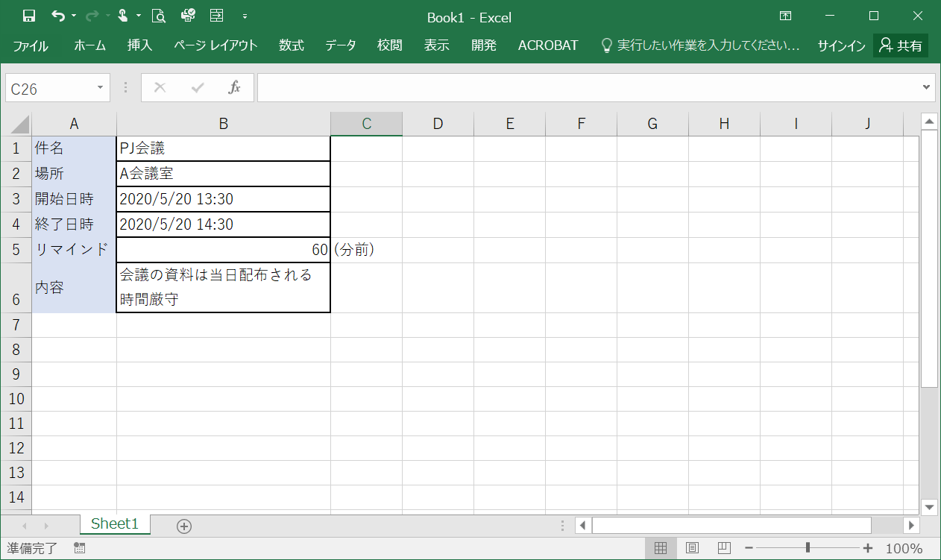Click the quick print icon with checkmark

pos(188,16)
